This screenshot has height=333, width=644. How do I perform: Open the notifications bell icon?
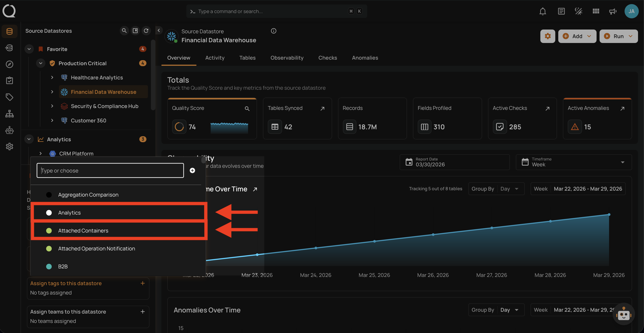coord(543,11)
